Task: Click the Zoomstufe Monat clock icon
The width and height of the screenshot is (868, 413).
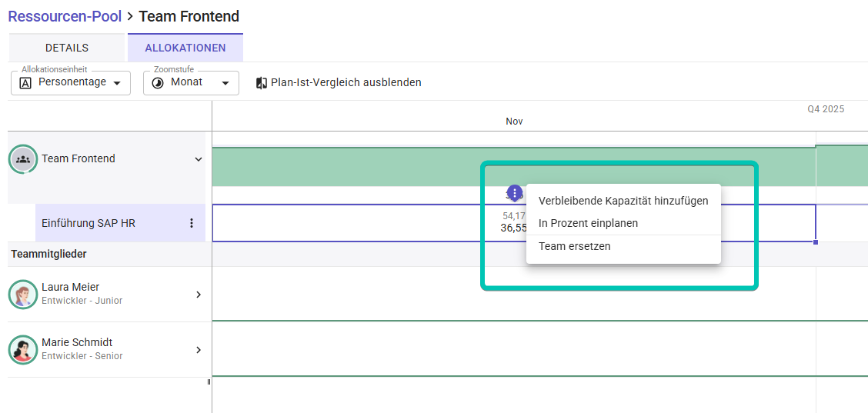Action: point(158,83)
